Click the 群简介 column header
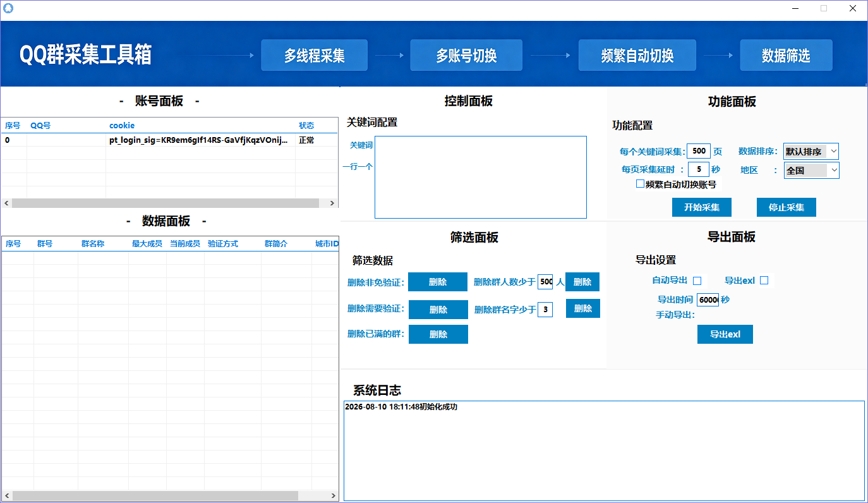Viewport: 868px width, 503px height. tap(286, 244)
